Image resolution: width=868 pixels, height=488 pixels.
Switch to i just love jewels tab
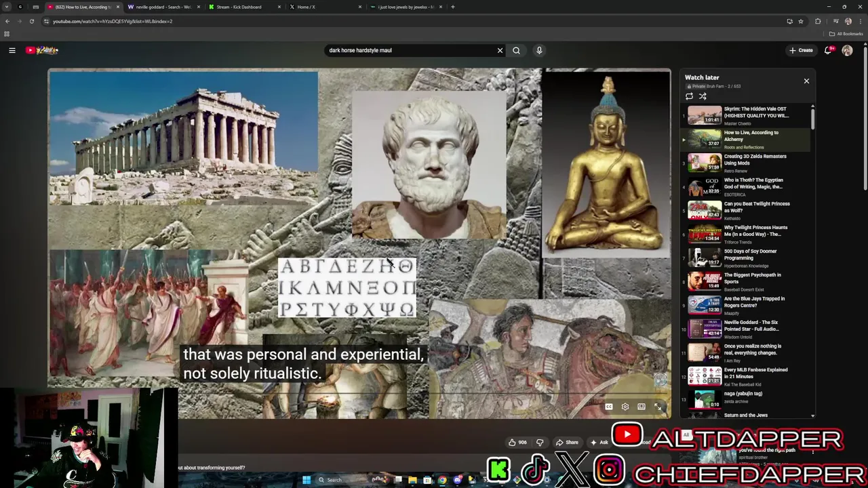click(406, 7)
